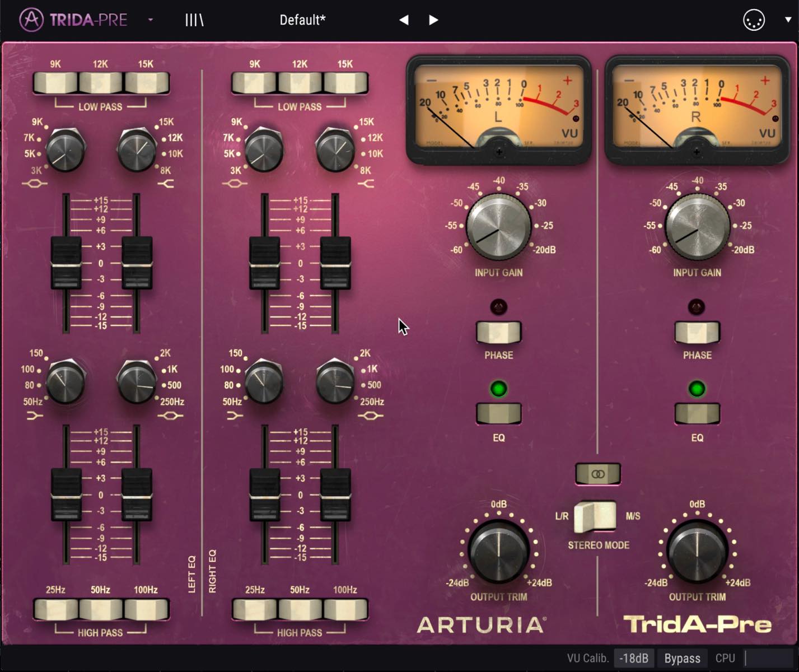Image resolution: width=799 pixels, height=672 pixels.
Task: Toggle Right EQ 9K low pass button
Action: click(x=255, y=82)
